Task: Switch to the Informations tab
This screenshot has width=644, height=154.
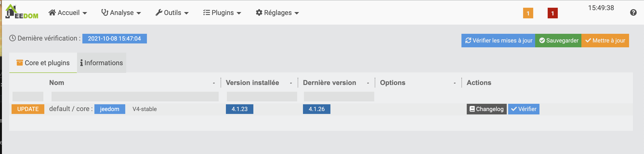Action: pyautogui.click(x=101, y=63)
